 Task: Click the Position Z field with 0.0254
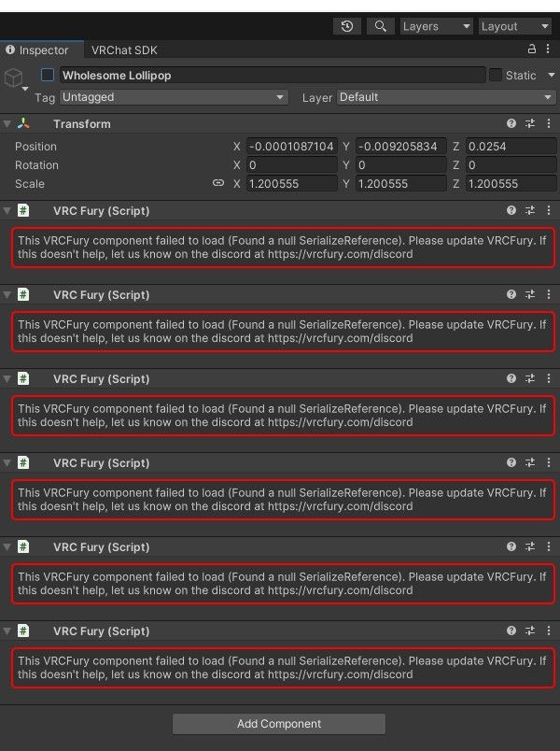tap(511, 147)
